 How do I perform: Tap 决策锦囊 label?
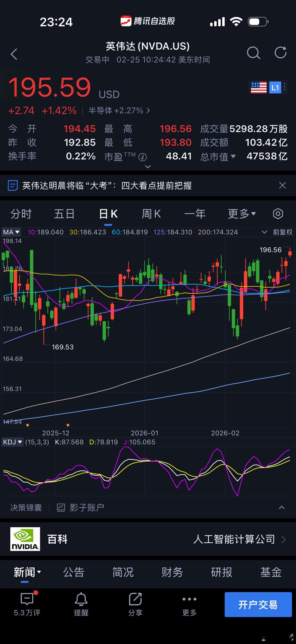(26, 507)
